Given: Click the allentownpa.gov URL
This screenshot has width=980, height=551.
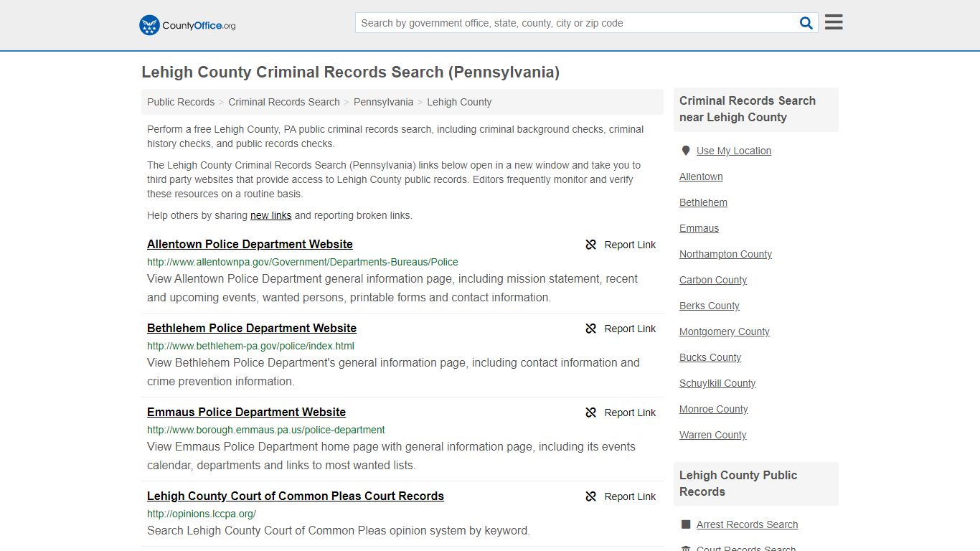Looking at the screenshot, I should (x=302, y=262).
